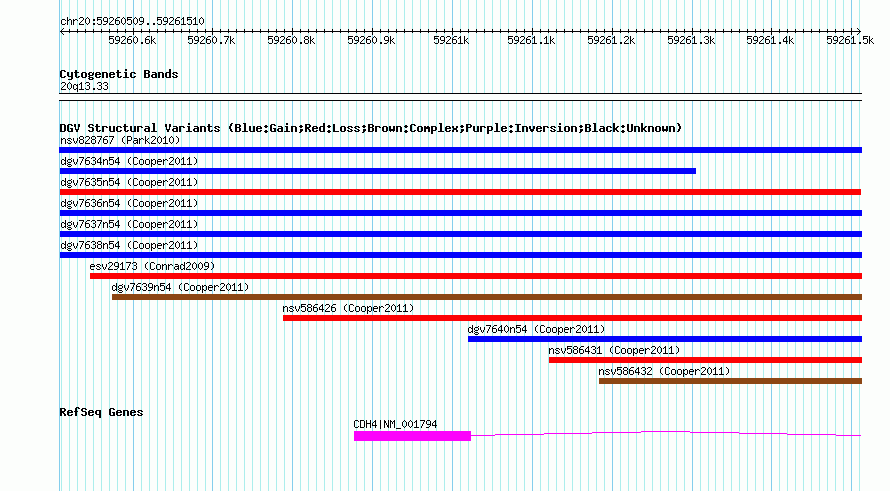The image size is (890, 491).
Task: Click the red bar under nsv586426
Action: (x=573, y=318)
